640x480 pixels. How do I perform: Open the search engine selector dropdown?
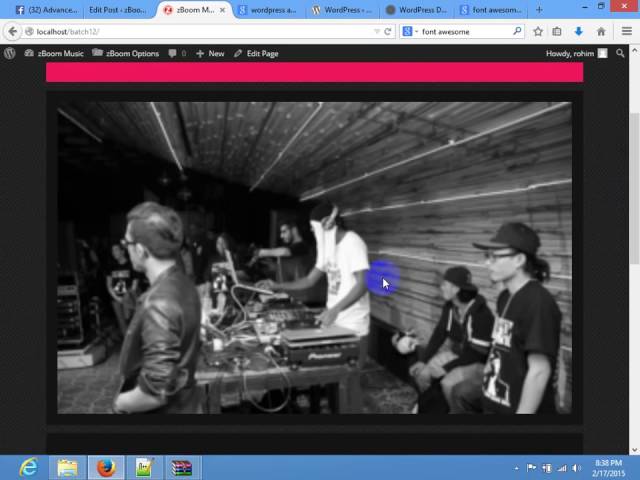(x=411, y=31)
